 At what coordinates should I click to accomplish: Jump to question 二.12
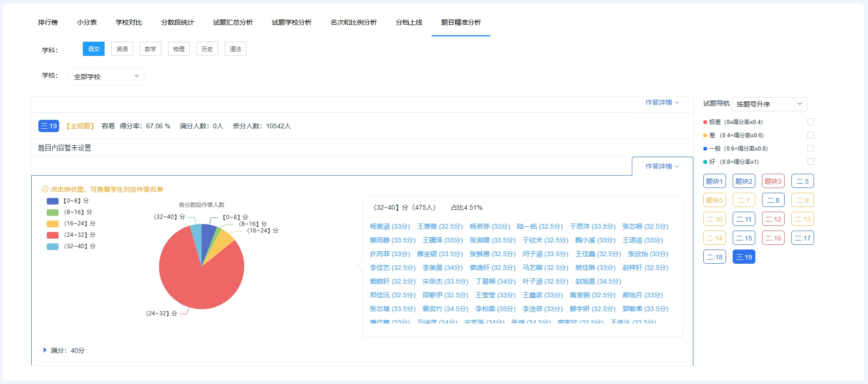click(x=773, y=219)
